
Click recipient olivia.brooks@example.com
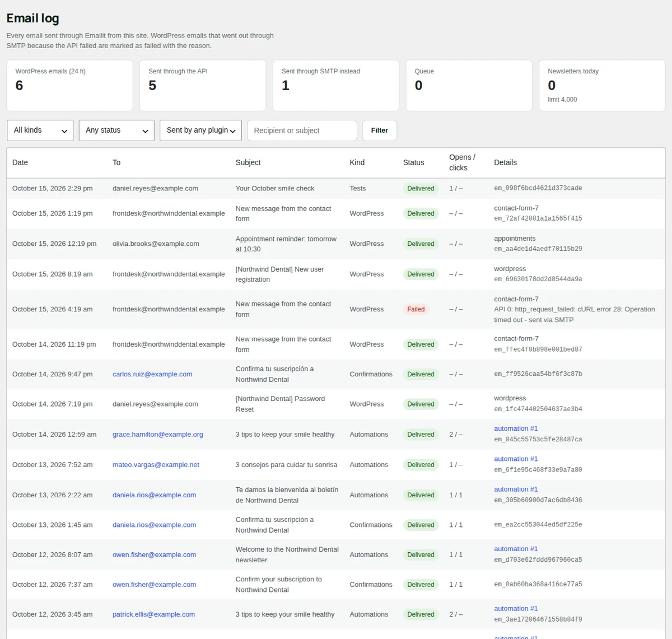point(156,244)
